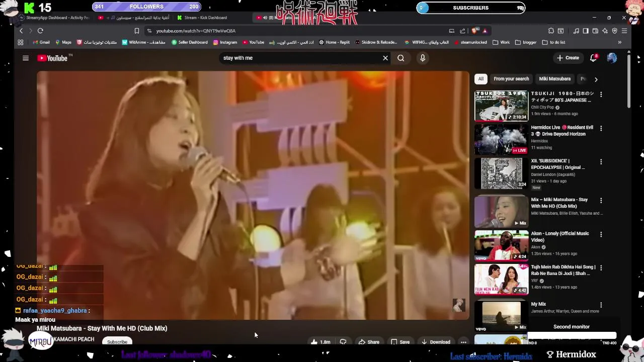Open the YouTube hamburger guide menu
644x362 pixels.
click(26, 58)
